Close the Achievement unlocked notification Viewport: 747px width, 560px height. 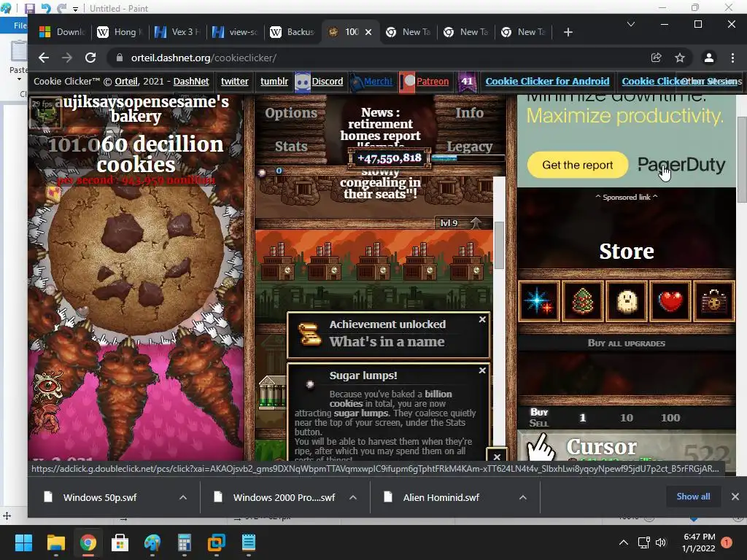482,319
